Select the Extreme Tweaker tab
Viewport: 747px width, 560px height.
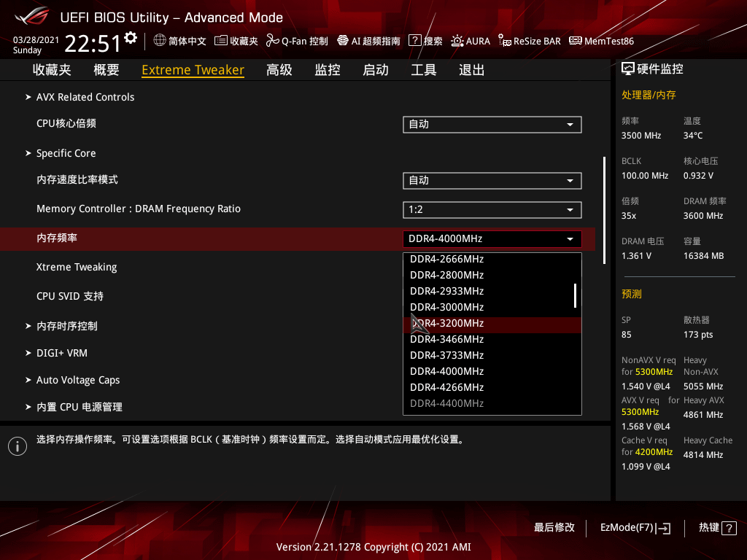tap(193, 70)
